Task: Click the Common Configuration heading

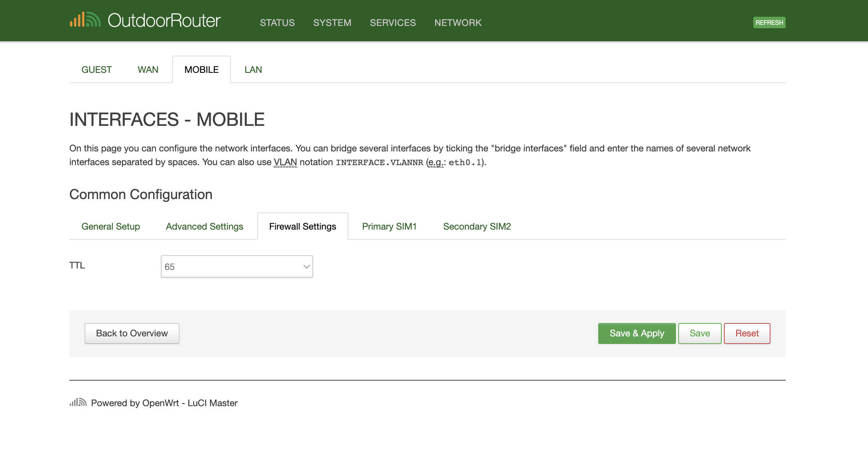Action: tap(141, 195)
